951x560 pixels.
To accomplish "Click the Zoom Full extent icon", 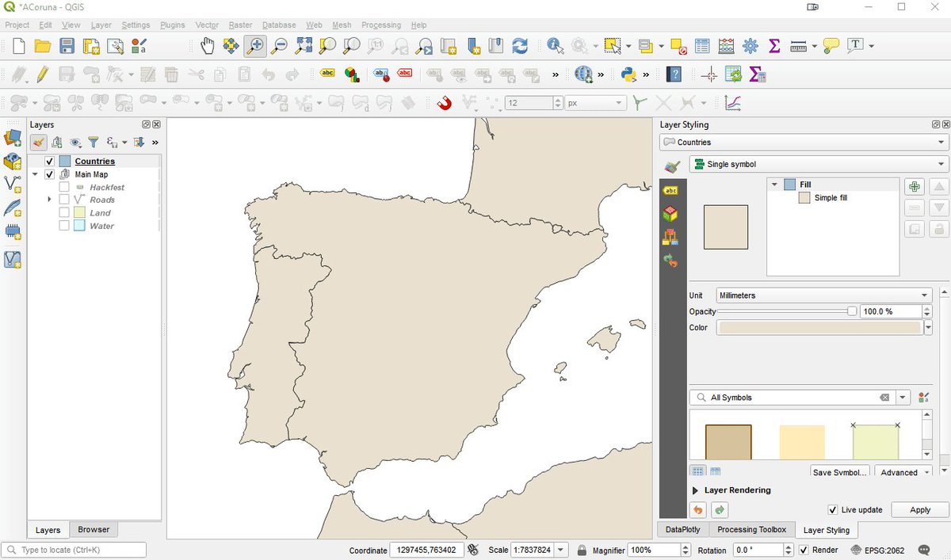I will (304, 46).
